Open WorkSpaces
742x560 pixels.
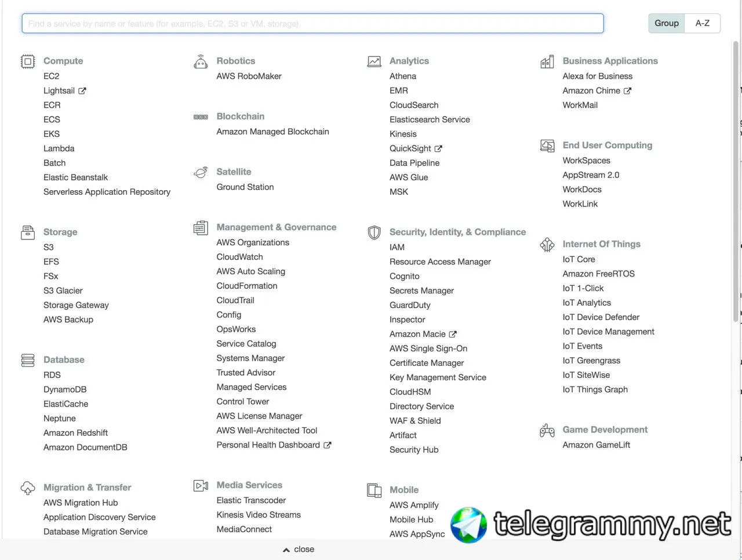click(587, 161)
